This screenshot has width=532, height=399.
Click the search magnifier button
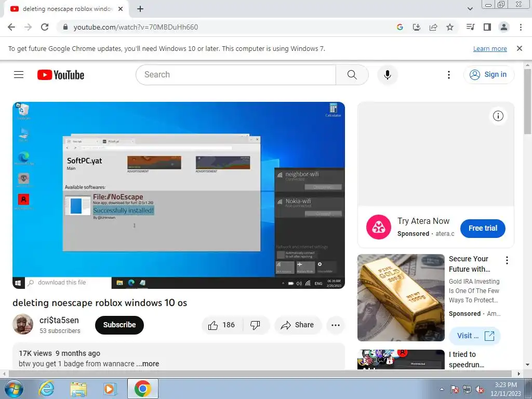click(x=352, y=75)
